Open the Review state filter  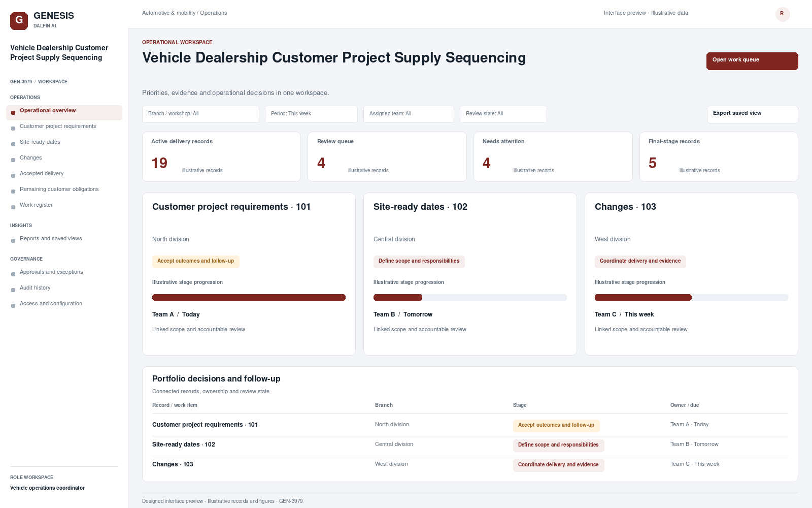click(x=503, y=114)
